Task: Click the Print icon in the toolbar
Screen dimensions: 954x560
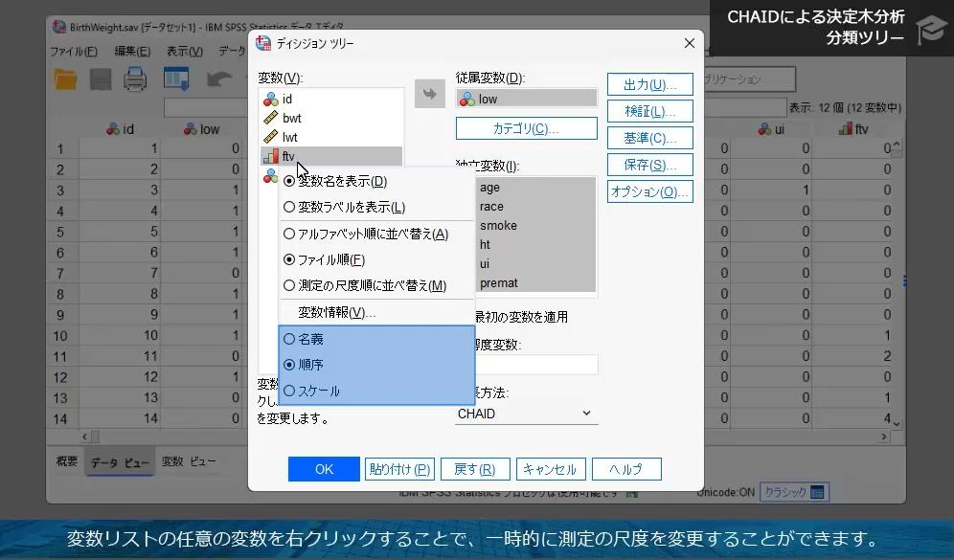Action: pos(134,79)
